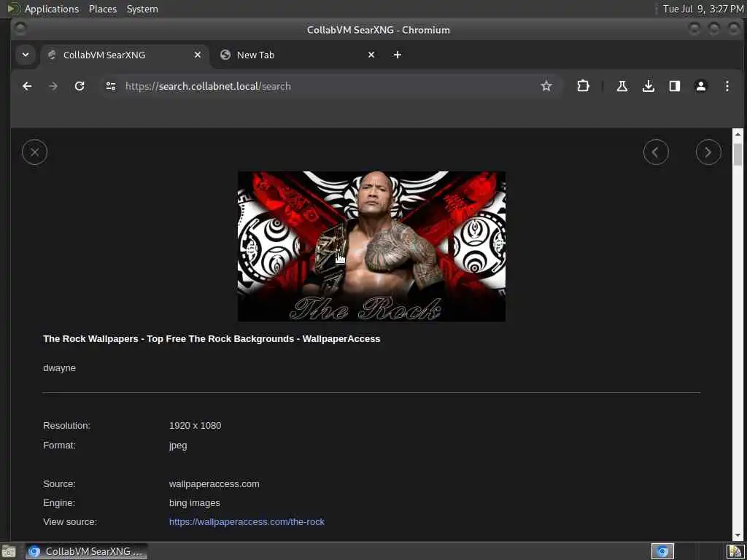
Task: Click the 'bing images' engine value
Action: (194, 503)
